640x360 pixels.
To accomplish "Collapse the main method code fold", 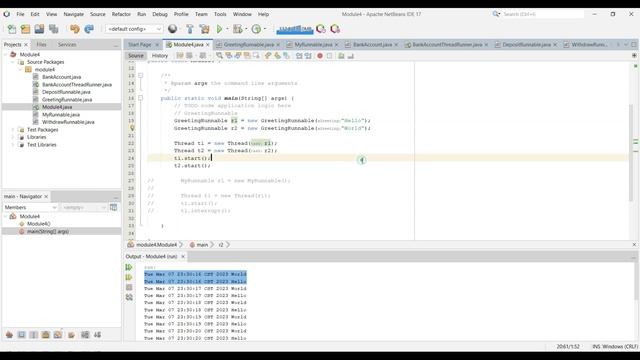I will coord(140,98).
